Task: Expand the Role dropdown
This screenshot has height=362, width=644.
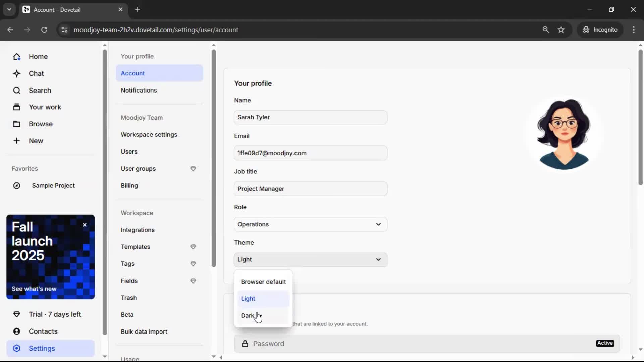Action: coord(310,224)
